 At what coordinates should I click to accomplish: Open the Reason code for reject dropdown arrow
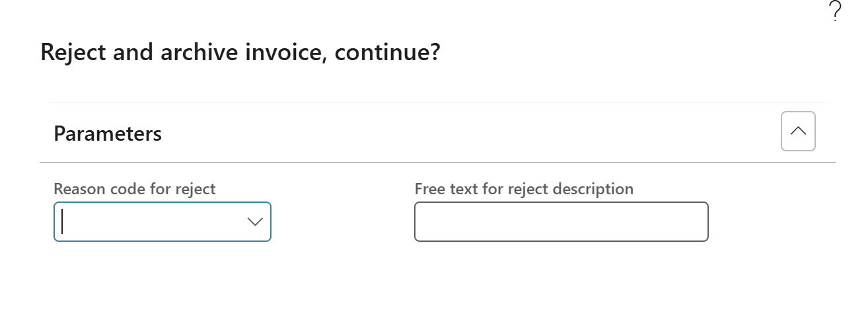point(254,222)
